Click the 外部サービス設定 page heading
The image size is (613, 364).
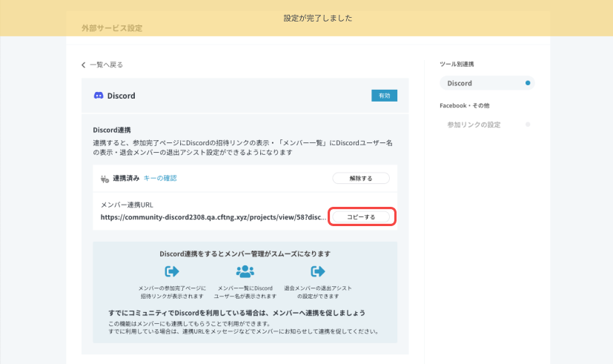pos(112,28)
